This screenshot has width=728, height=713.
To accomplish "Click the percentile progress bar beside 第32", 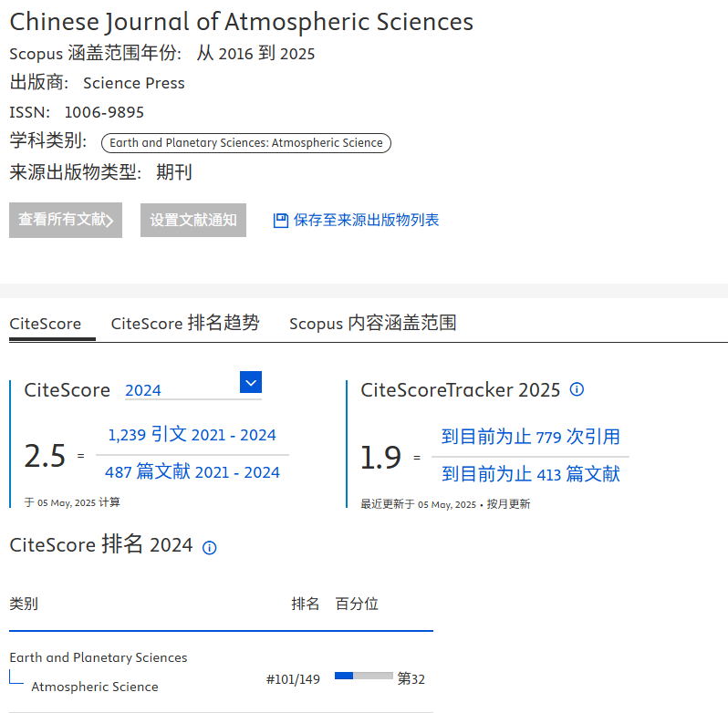I will (363, 677).
